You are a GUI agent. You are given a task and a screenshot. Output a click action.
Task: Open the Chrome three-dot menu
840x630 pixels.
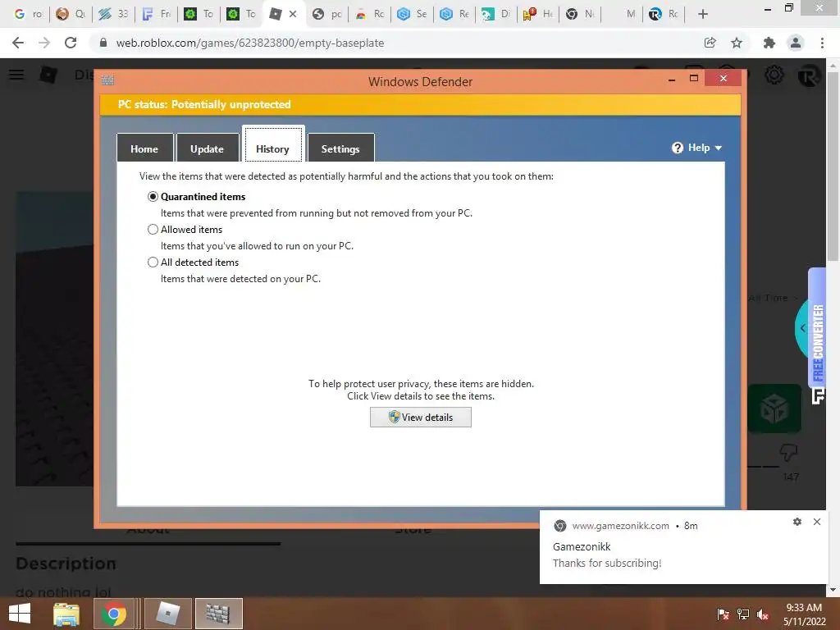point(822,43)
